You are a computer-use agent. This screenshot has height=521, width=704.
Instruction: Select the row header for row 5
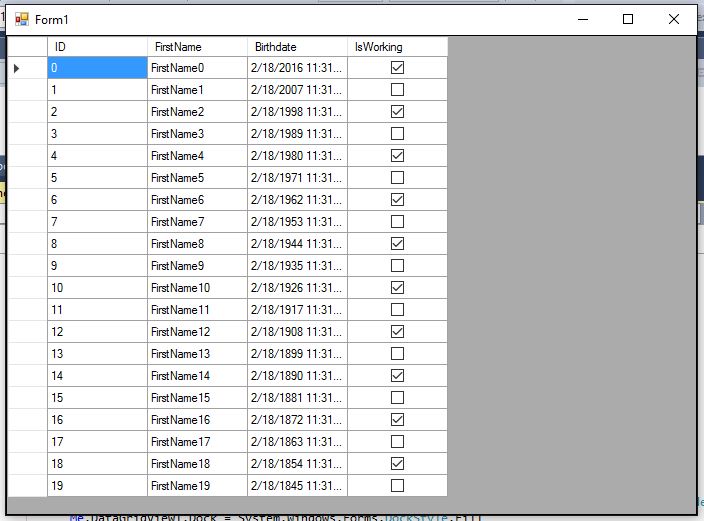pos(27,178)
